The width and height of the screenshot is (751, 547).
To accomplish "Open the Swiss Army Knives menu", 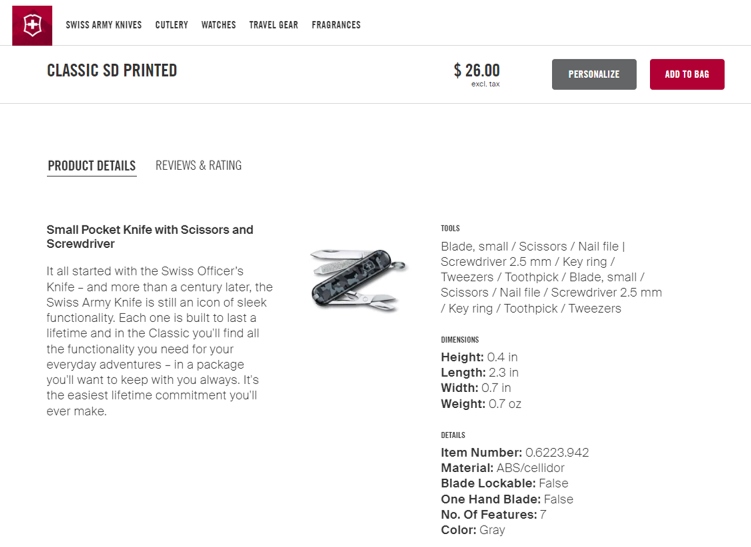I will (103, 25).
